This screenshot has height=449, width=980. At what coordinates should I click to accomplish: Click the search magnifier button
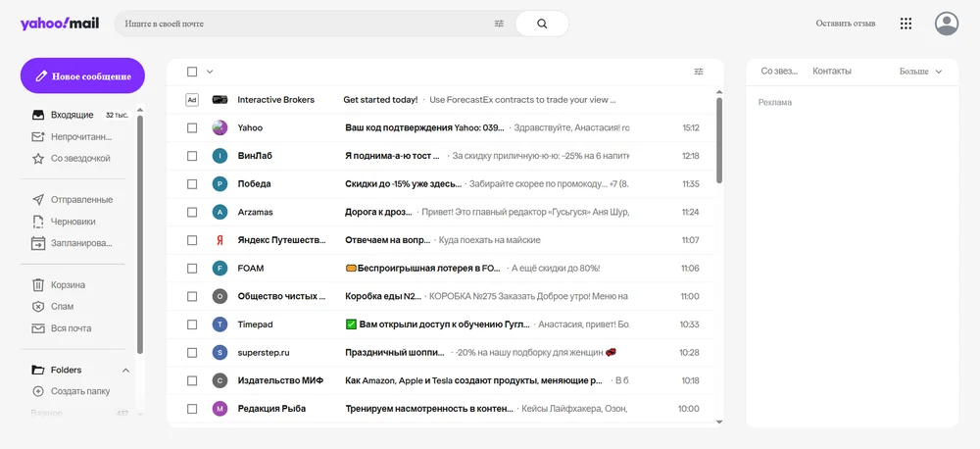pos(542,24)
